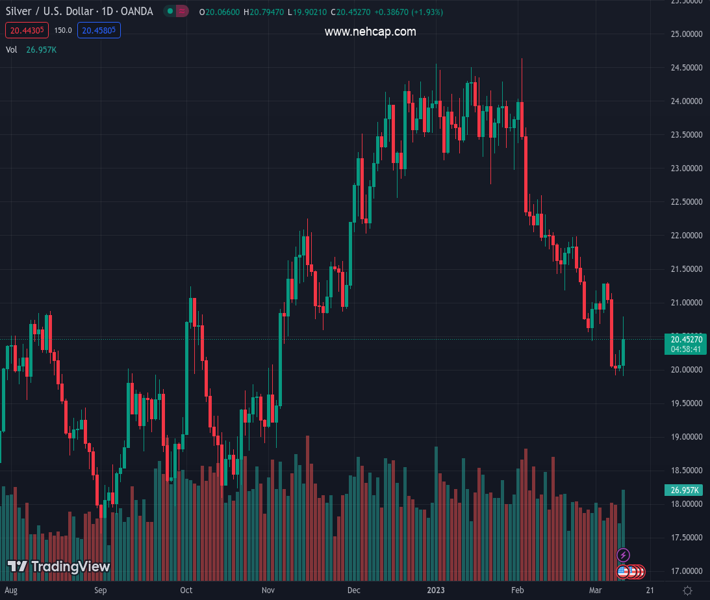
Task: Click the Oct label on time axis
Action: point(186,591)
